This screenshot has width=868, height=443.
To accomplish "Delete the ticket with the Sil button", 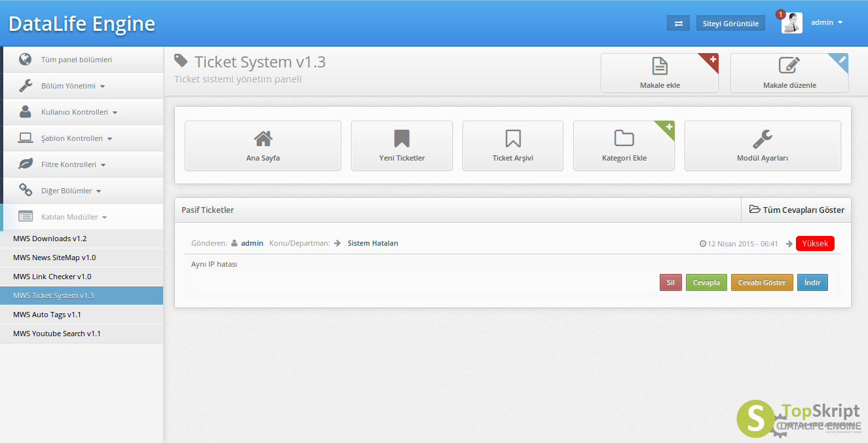I will [x=670, y=282].
